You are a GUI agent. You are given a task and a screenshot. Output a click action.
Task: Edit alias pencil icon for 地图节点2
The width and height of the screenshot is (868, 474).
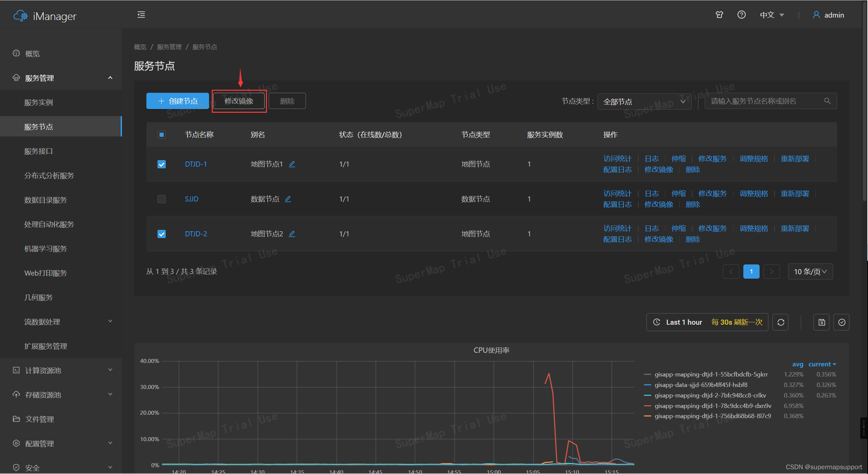tap(292, 234)
